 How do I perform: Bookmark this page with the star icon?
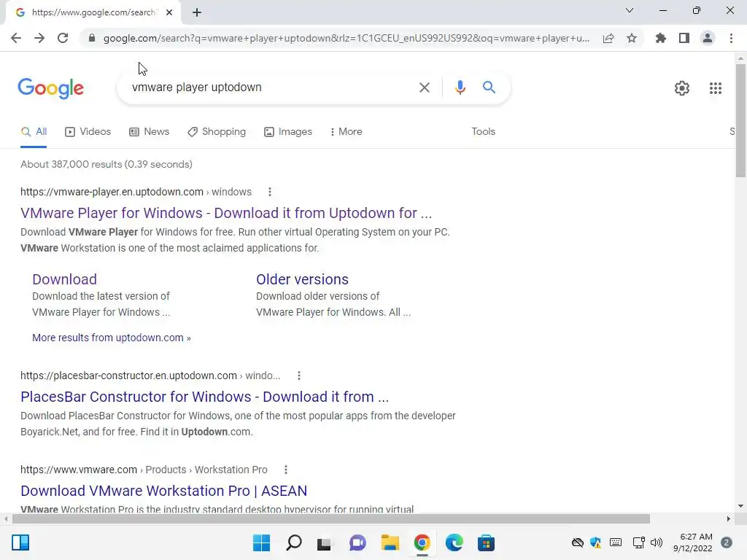click(x=632, y=38)
